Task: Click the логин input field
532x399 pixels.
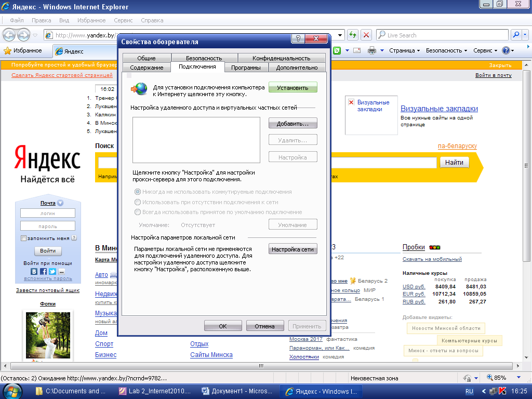Action: (x=47, y=213)
